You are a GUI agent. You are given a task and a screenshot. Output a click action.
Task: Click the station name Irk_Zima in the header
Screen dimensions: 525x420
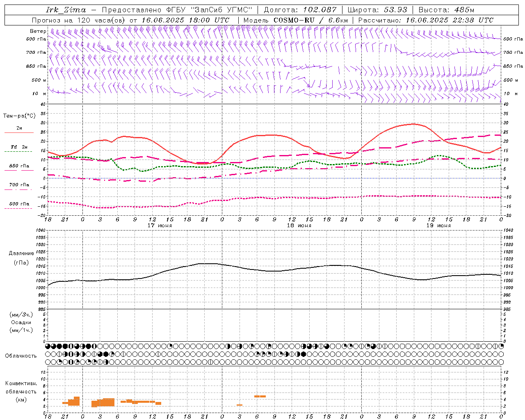pyautogui.click(x=66, y=10)
